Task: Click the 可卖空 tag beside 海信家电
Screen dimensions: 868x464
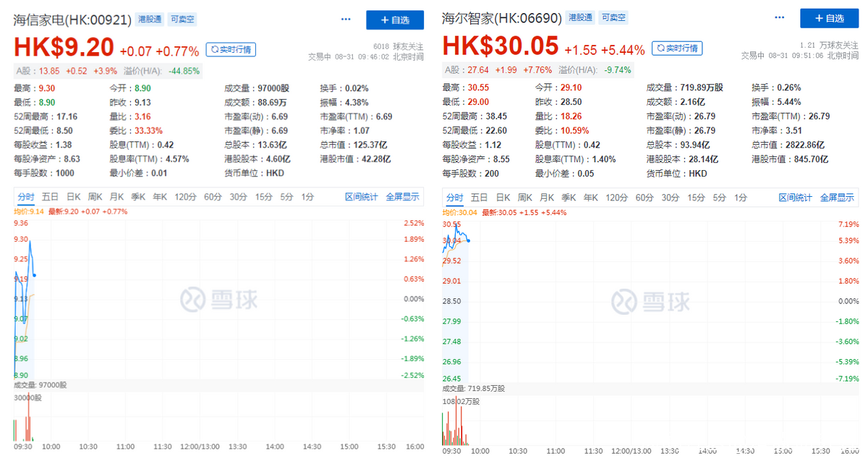Action: [182, 19]
